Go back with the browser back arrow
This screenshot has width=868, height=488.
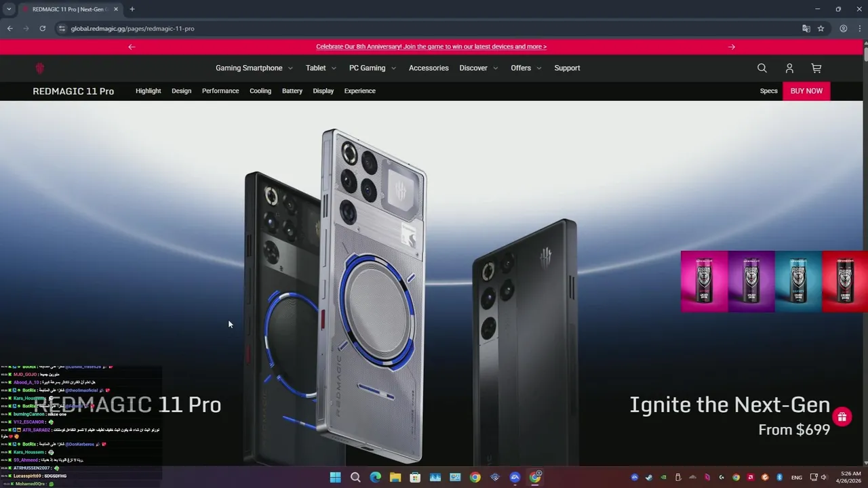(9, 28)
